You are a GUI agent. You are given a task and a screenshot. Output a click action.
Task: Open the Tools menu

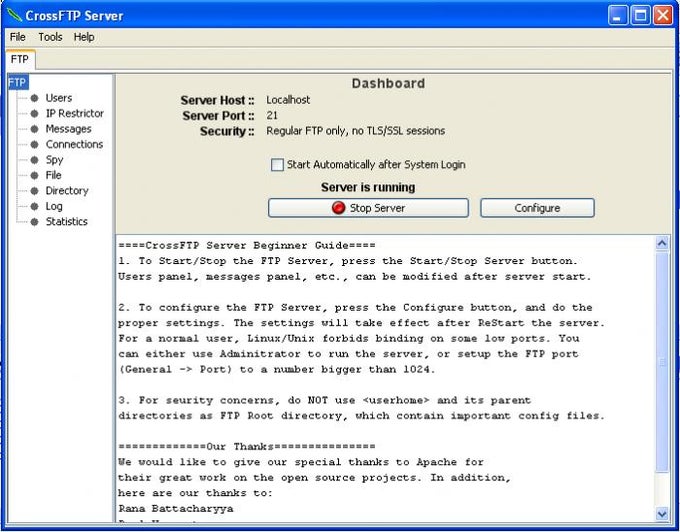pyautogui.click(x=50, y=37)
